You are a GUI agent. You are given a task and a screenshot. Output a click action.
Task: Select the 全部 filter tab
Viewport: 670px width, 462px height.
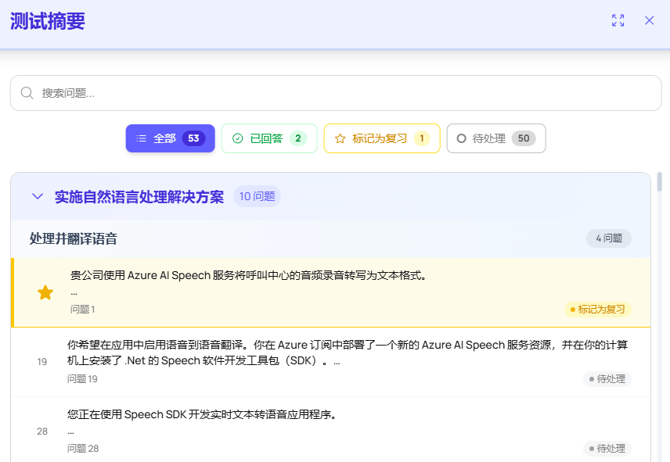click(x=170, y=139)
